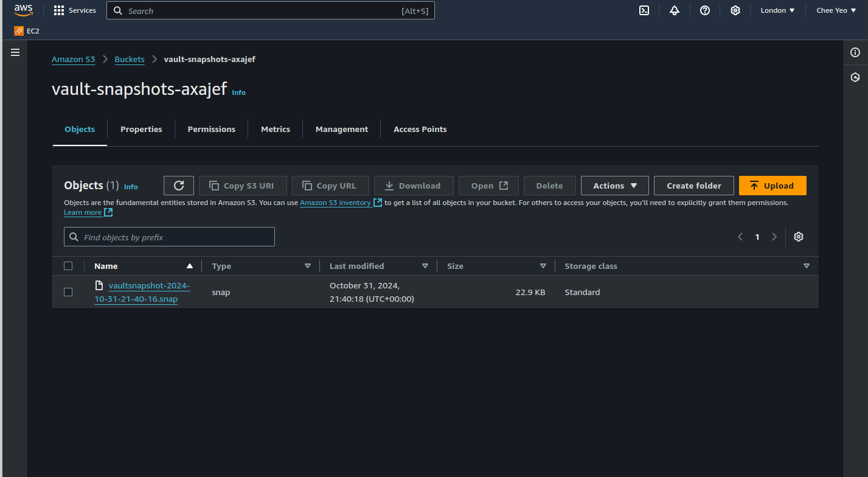Click the search magnifier in top search bar
Viewport: 868px width, 477px height.
(x=117, y=11)
